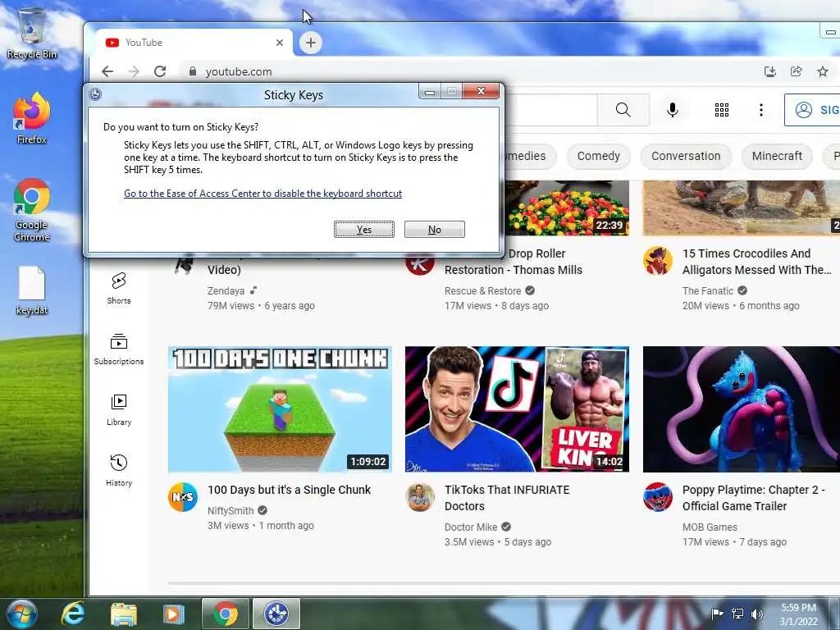
Task: Click the install app icon in address bar
Action: pyautogui.click(x=769, y=71)
